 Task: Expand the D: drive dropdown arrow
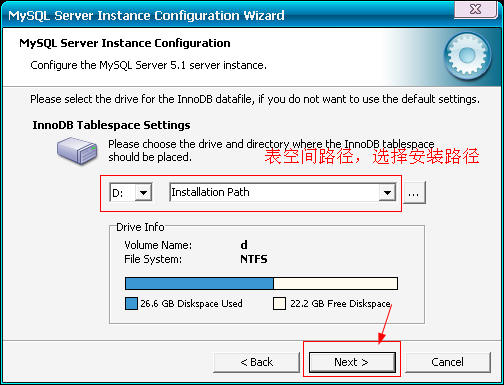[143, 192]
